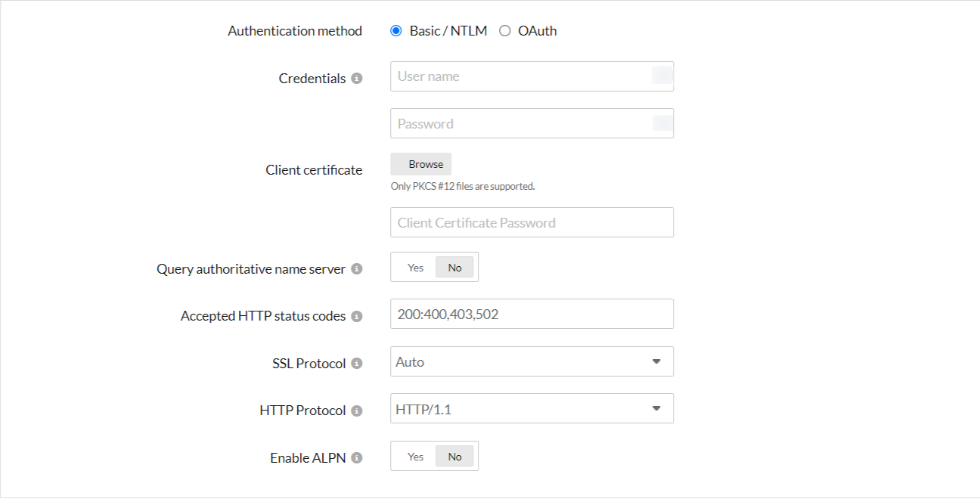
Task: Choose No for Enable ALPN
Action: coord(454,457)
